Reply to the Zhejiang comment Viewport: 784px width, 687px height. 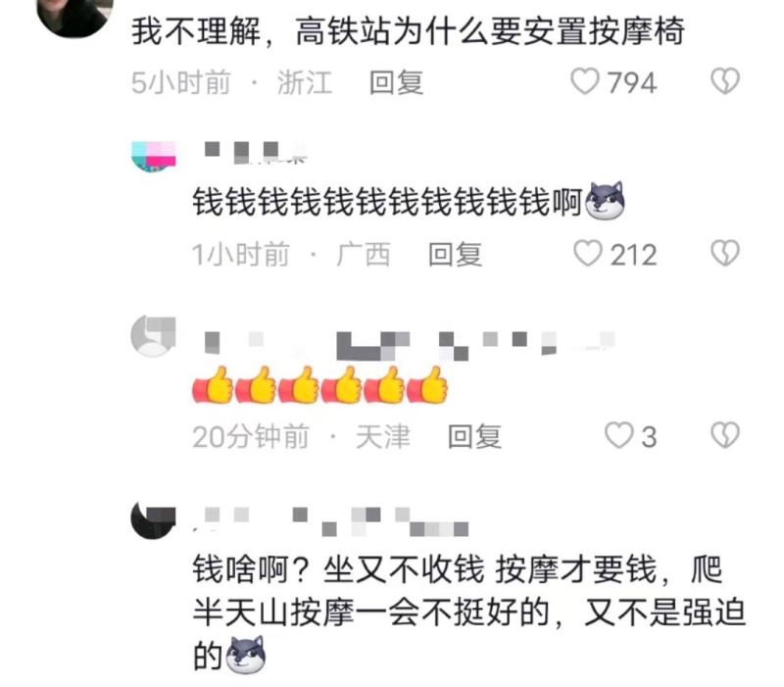[396, 82]
